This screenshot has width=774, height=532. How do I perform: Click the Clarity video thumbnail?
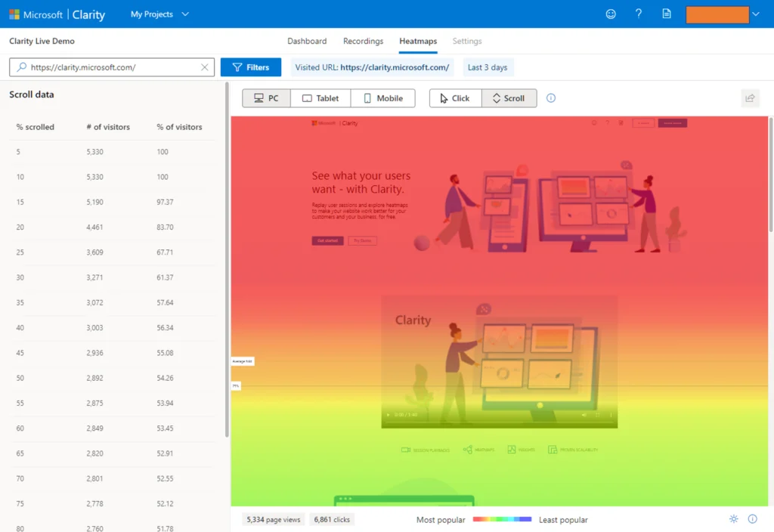pyautogui.click(x=499, y=362)
